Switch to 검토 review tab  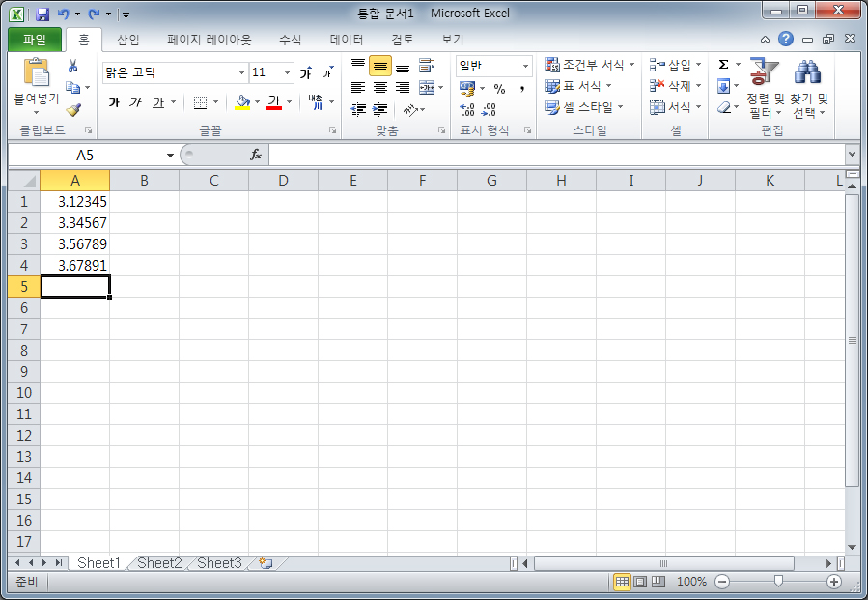click(403, 40)
